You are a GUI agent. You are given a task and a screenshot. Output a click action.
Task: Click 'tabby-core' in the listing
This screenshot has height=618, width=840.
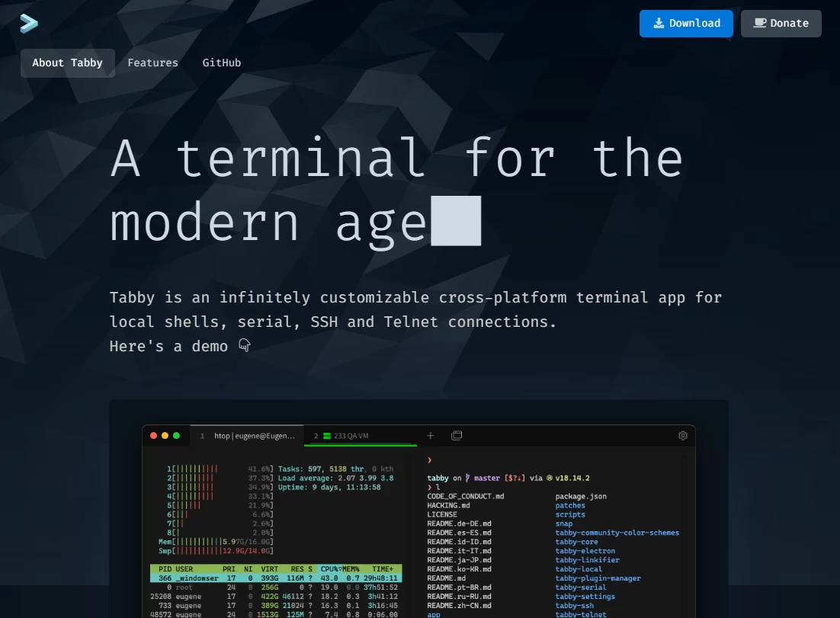pos(576,542)
